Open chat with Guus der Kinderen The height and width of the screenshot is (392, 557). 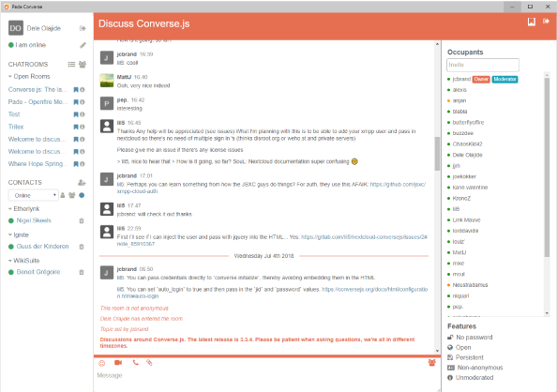pos(42,247)
